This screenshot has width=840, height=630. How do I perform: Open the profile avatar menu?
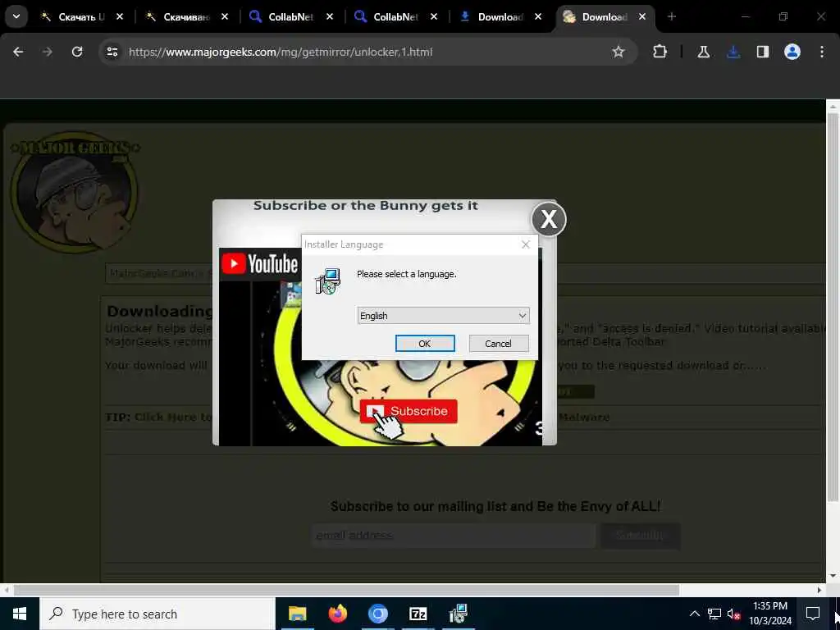click(792, 52)
